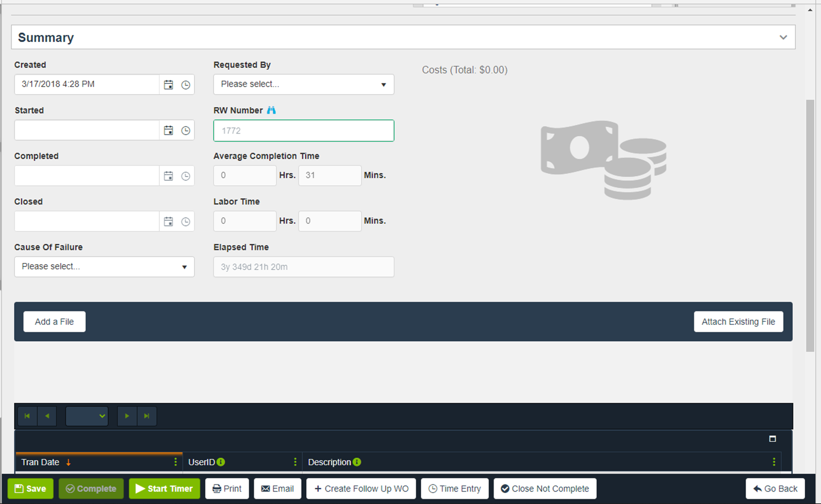Viewport: 821px width, 504px height.
Task: Open the Requested By dropdown
Action: [303, 84]
